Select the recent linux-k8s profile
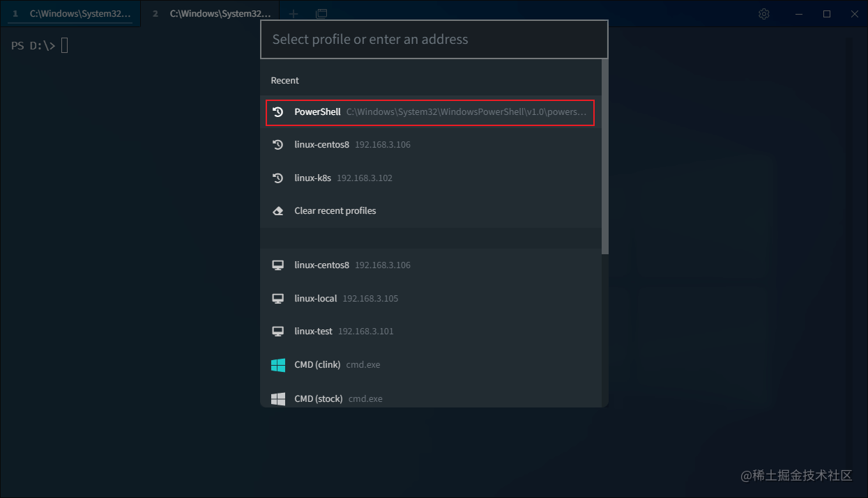This screenshot has height=498, width=868. tap(430, 178)
